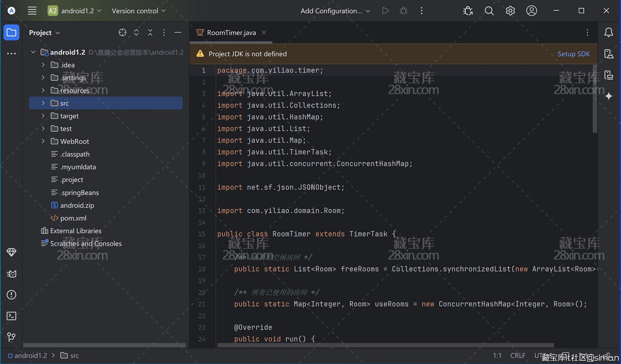Collapse android1.2 root folder

point(33,52)
